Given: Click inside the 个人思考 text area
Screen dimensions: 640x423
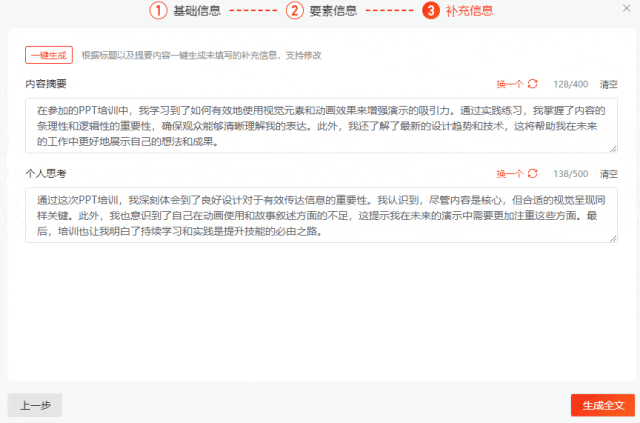Looking at the screenshot, I should pos(321,215).
